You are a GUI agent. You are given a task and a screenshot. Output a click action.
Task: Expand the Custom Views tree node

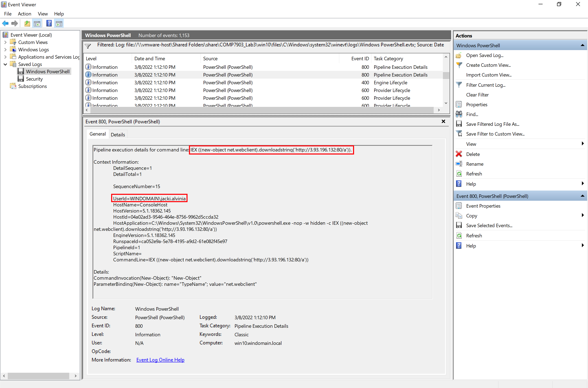5,42
